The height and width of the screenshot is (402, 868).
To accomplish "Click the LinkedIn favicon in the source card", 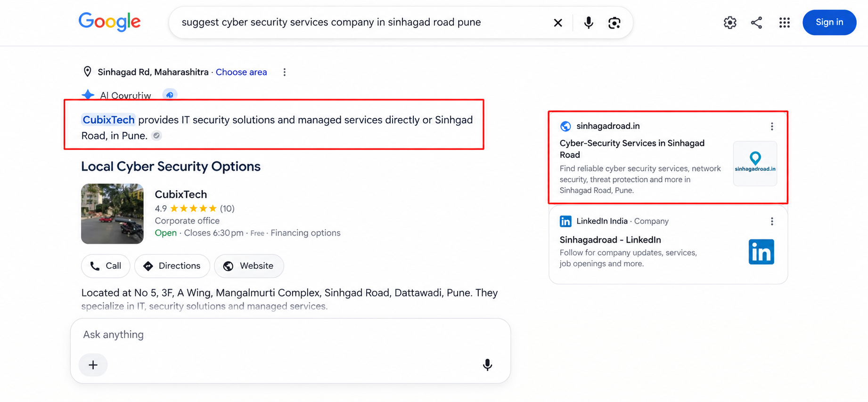I will [x=565, y=221].
